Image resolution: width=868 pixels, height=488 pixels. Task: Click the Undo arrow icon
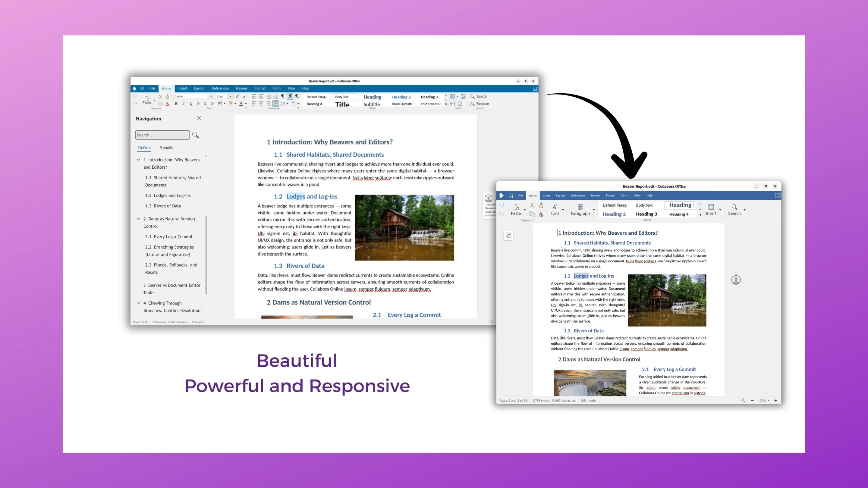pos(135,97)
